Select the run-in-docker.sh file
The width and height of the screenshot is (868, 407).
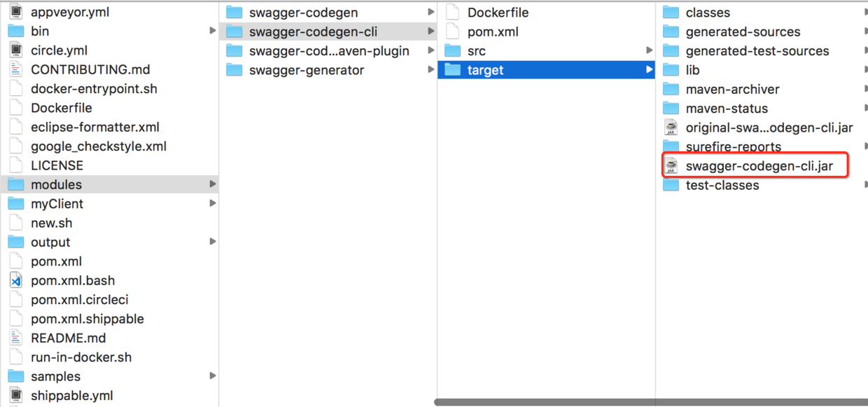[80, 357]
